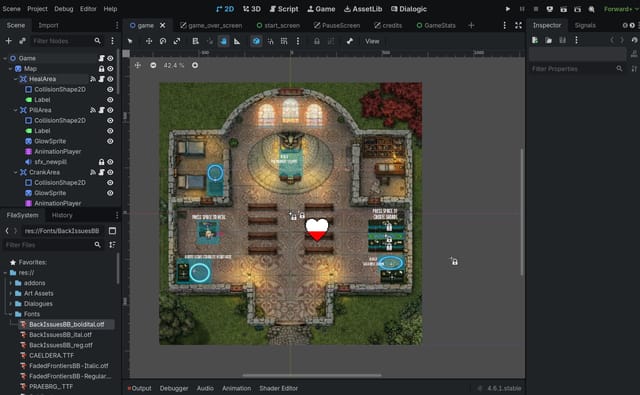Viewport: 640px width, 395px height.
Task: Expand the Dialogues folder
Action: pyautogui.click(x=11, y=304)
